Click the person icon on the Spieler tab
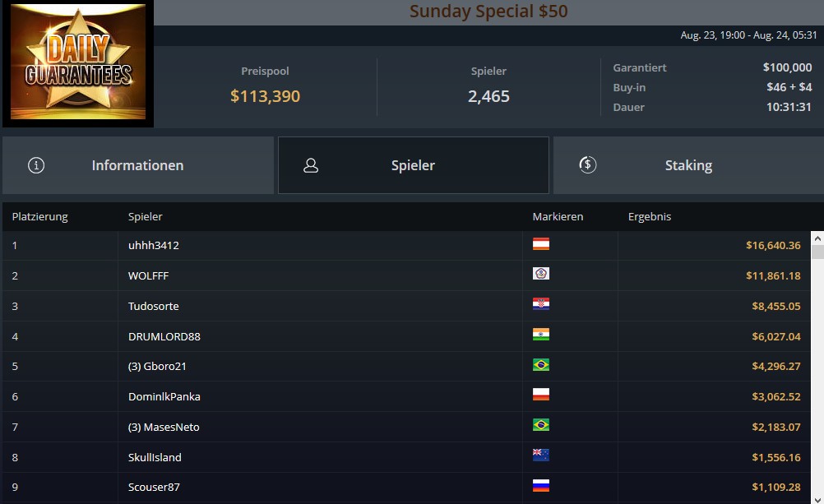This screenshot has width=824, height=504. click(311, 165)
